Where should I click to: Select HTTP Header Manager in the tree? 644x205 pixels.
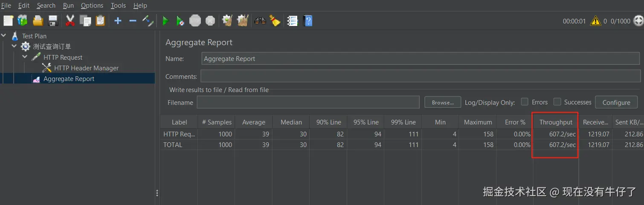point(86,68)
